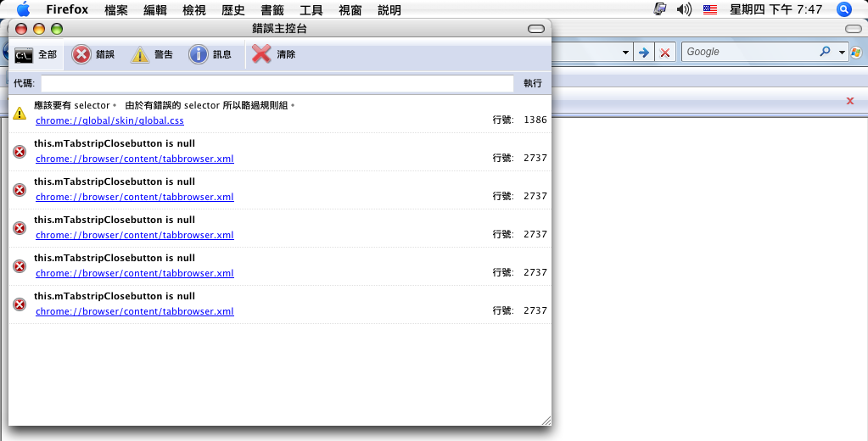
Task: Filter console by 訊息 messages
Action: coord(210,55)
